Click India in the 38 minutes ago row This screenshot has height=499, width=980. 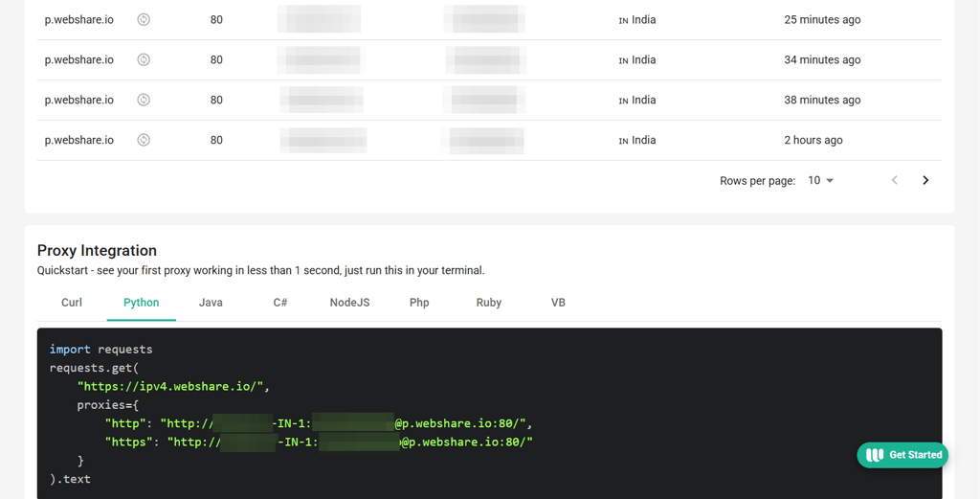point(644,100)
